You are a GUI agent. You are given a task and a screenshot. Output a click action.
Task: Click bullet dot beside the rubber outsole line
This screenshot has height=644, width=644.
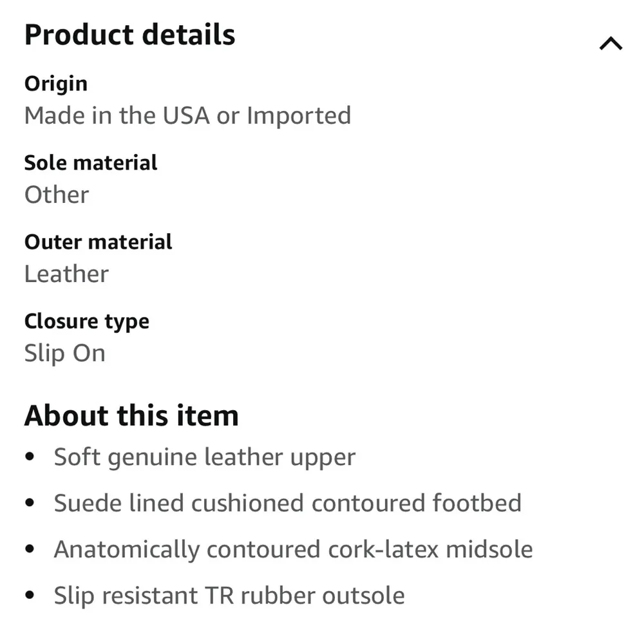click(x=30, y=596)
